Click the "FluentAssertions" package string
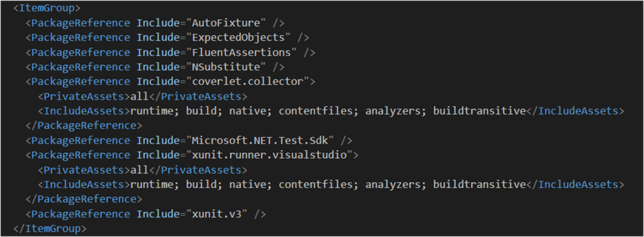644x237 pixels. (x=242, y=52)
